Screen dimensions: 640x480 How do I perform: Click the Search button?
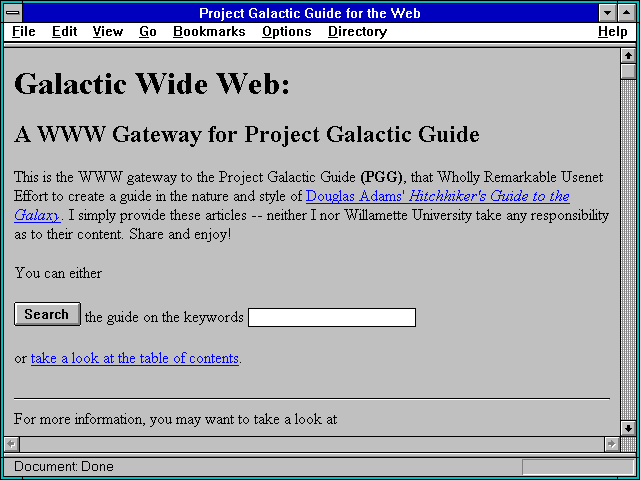tap(47, 314)
